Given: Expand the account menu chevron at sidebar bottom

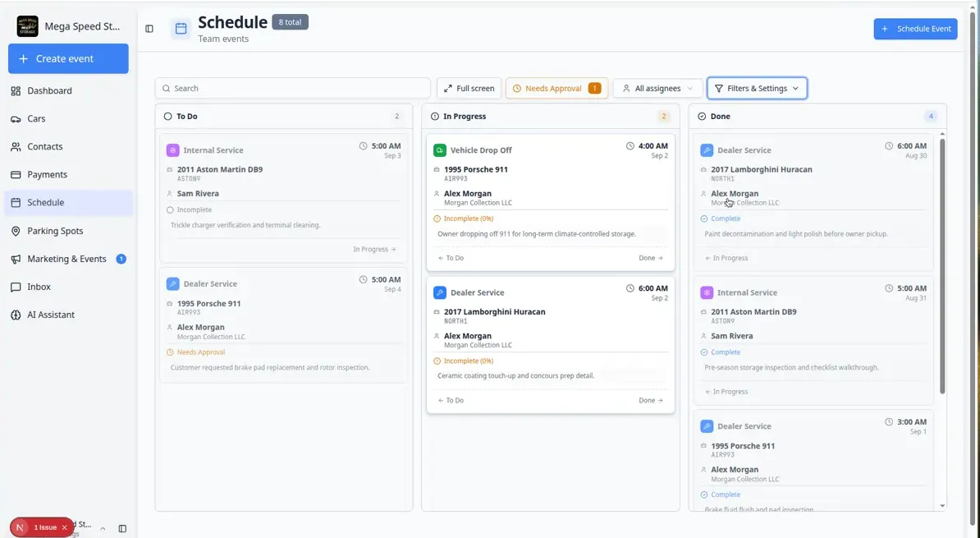Looking at the screenshot, I should [x=103, y=529].
